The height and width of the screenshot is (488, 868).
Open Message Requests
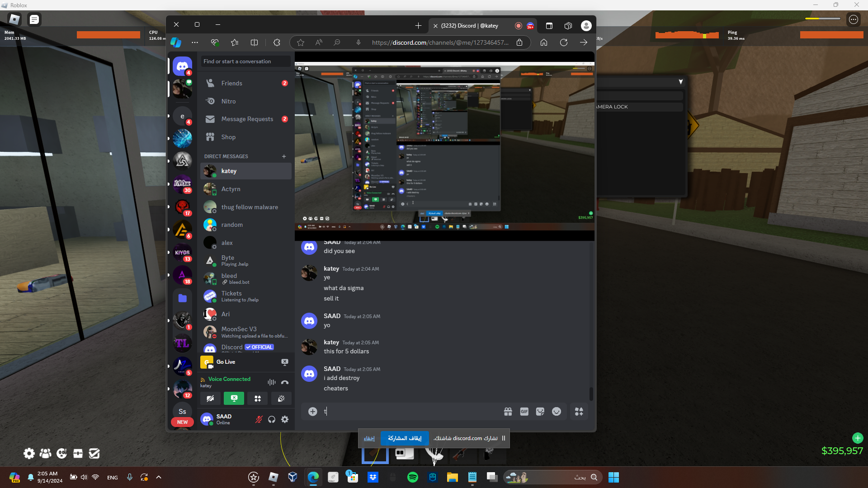pos(246,119)
